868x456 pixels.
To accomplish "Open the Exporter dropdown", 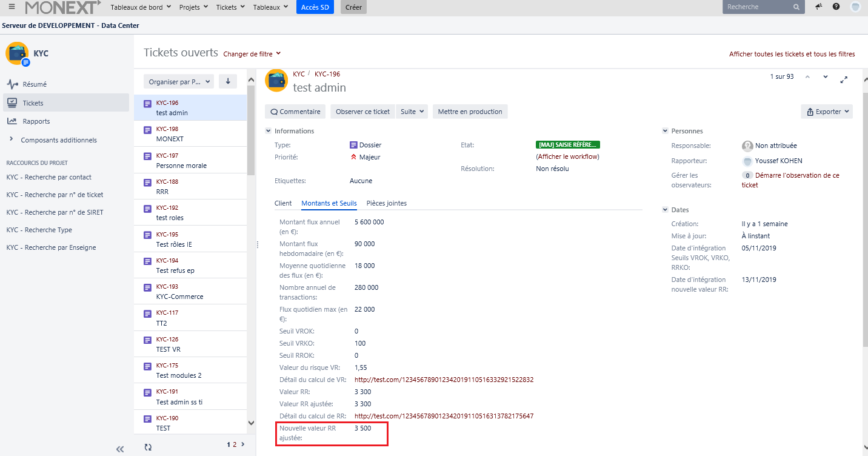I will pos(827,112).
